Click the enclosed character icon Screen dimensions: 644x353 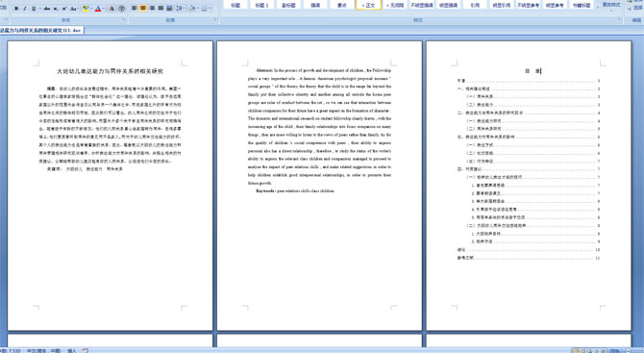[x=121, y=9]
